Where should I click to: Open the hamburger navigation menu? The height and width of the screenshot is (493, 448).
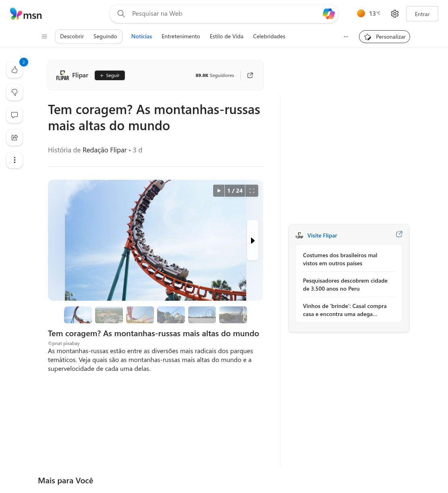[44, 36]
